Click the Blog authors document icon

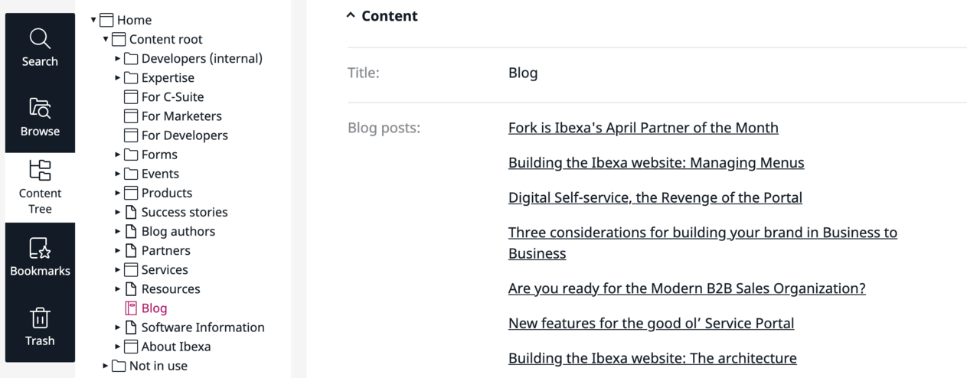(130, 231)
